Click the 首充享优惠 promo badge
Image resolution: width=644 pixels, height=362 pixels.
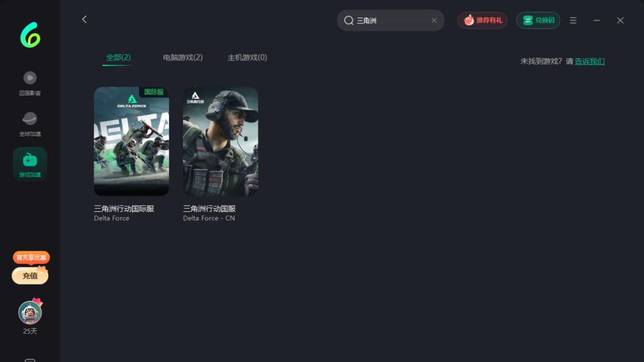(31, 257)
